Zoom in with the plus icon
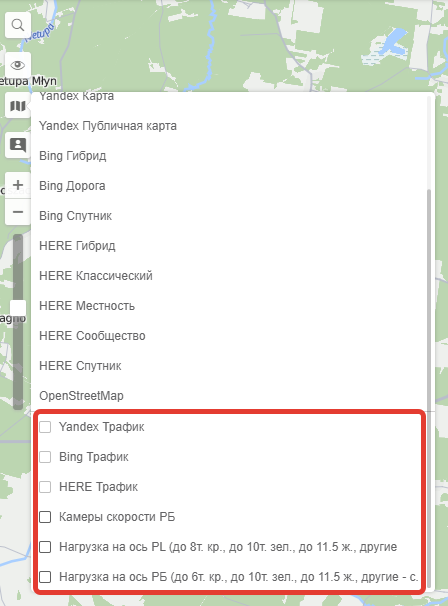The height and width of the screenshot is (606, 448). pyautogui.click(x=17, y=185)
